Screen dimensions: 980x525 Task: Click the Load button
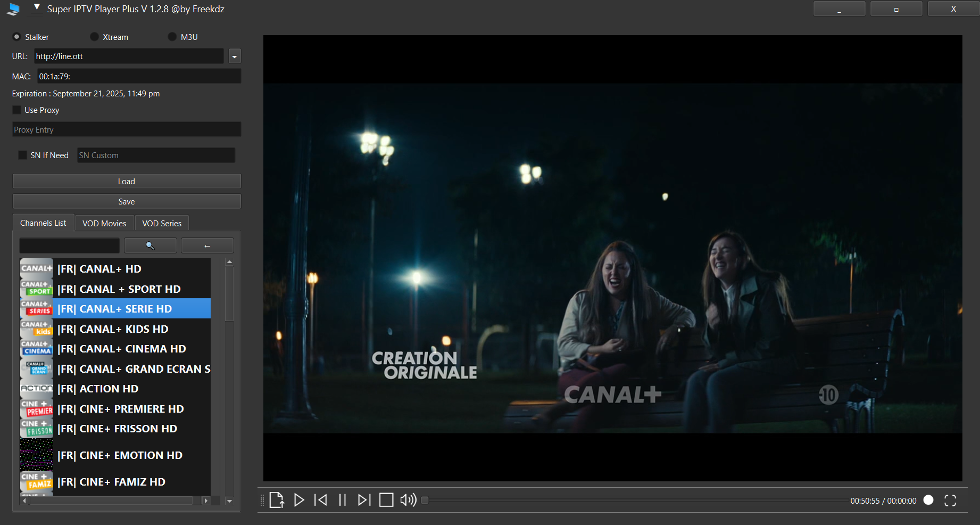[x=127, y=181]
